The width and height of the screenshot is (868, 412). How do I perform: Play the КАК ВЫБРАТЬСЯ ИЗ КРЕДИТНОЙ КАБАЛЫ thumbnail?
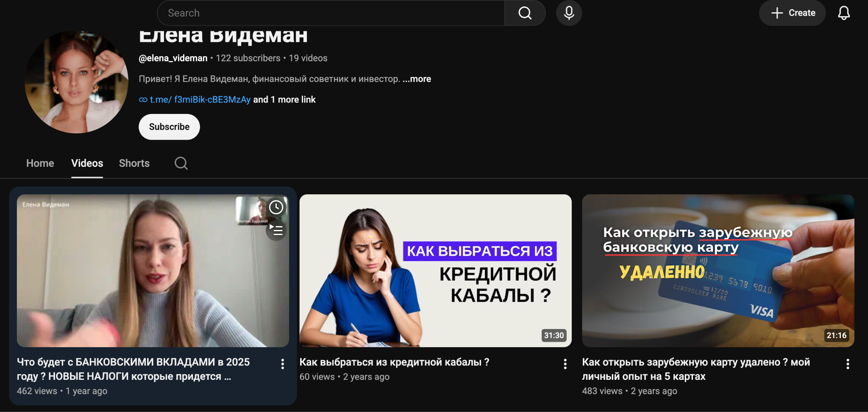pyautogui.click(x=435, y=271)
